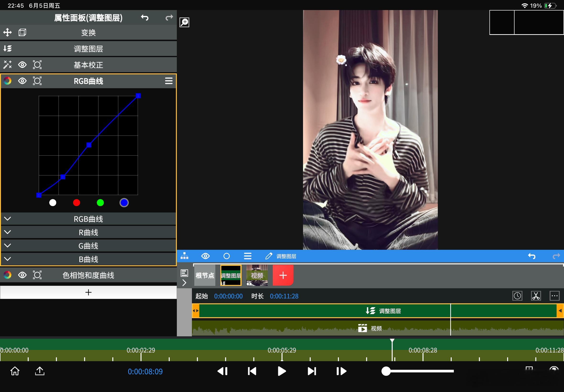The image size is (564, 392).
Task: Go to the home screen
Action: 15,371
